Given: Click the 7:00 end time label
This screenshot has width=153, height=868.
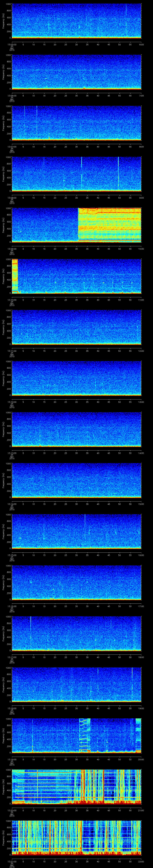Looking at the screenshot, I should (141, 96).
